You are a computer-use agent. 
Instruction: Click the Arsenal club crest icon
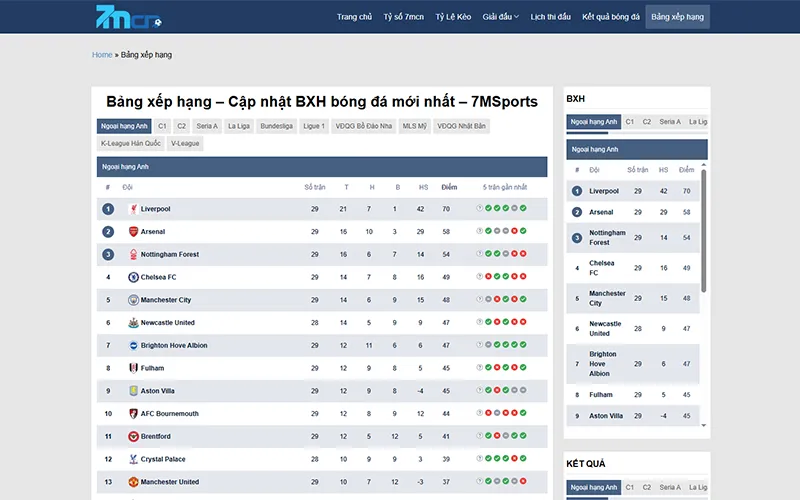tap(133, 232)
